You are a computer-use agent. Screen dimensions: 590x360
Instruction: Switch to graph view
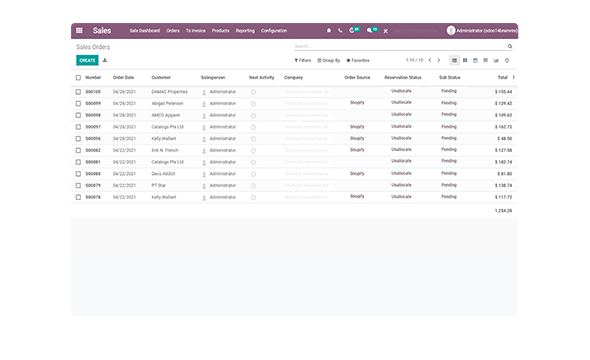tap(496, 60)
